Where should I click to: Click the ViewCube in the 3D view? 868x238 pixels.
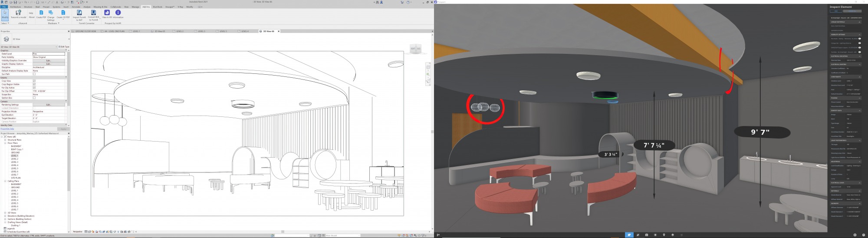coord(415,49)
